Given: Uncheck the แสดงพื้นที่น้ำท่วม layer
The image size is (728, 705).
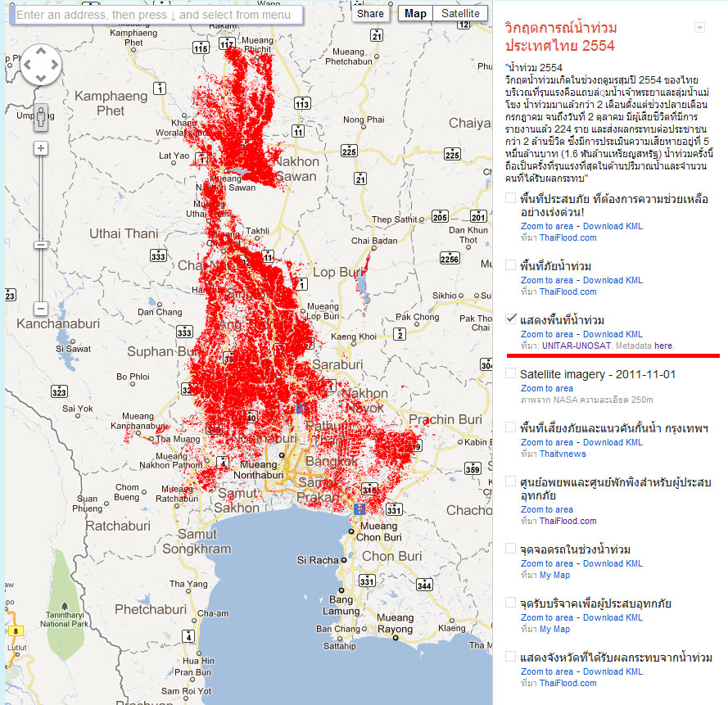Looking at the screenshot, I should 510,319.
